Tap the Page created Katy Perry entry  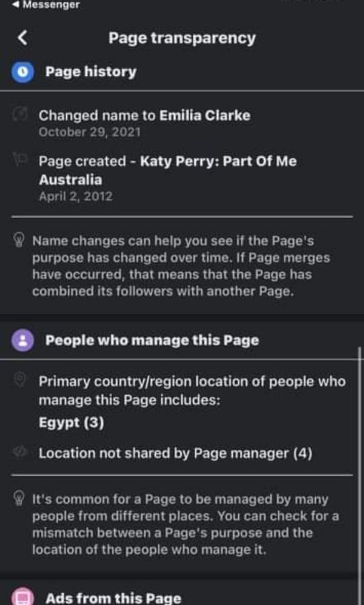167,170
